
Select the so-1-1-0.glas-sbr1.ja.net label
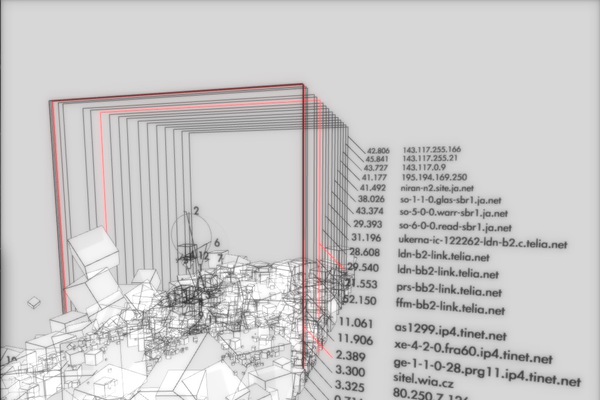click(x=450, y=200)
